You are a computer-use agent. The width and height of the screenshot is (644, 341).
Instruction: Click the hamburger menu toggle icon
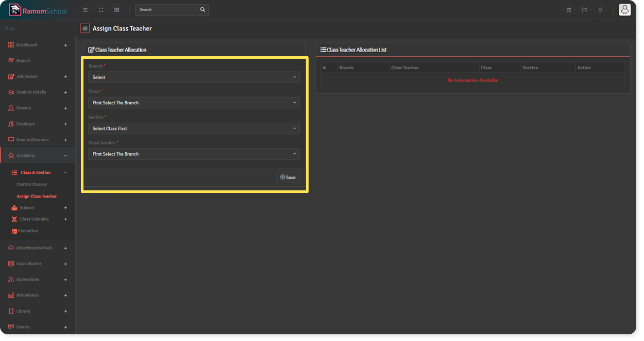pyautogui.click(x=85, y=10)
